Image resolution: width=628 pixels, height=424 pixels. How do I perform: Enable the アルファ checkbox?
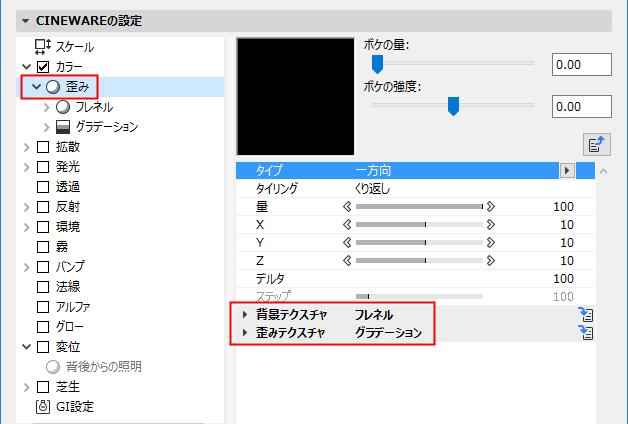43,307
